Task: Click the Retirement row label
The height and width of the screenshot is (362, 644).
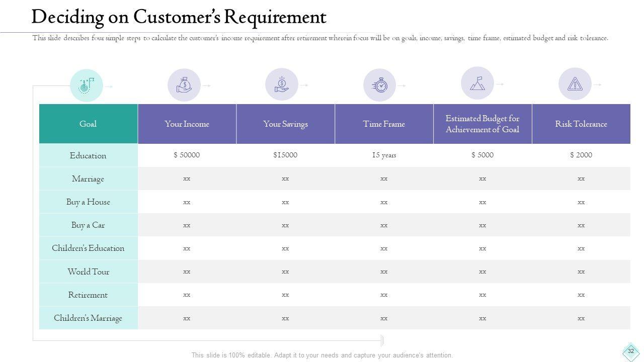Action: click(88, 295)
